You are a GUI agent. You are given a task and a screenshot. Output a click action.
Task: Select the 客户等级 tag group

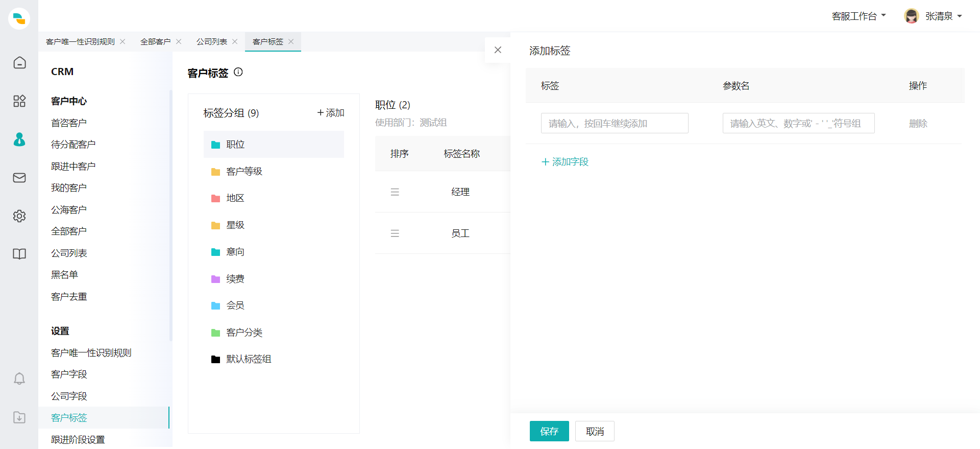tap(274, 171)
